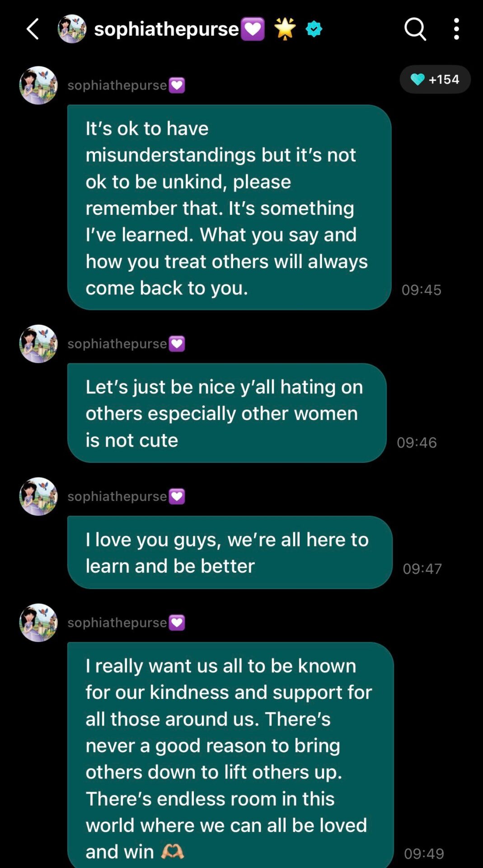Tap avatar beside the 09:46 message
The width and height of the screenshot is (483, 868).
[x=38, y=344]
